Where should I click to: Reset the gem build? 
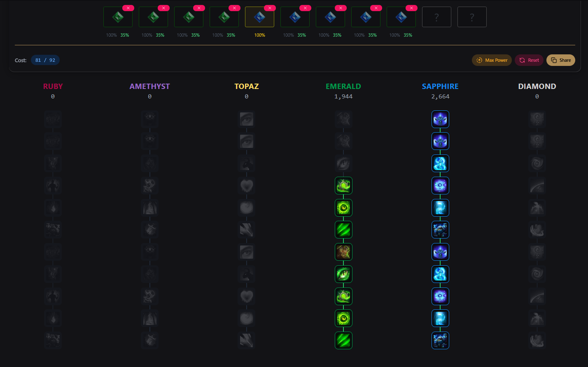click(x=529, y=60)
